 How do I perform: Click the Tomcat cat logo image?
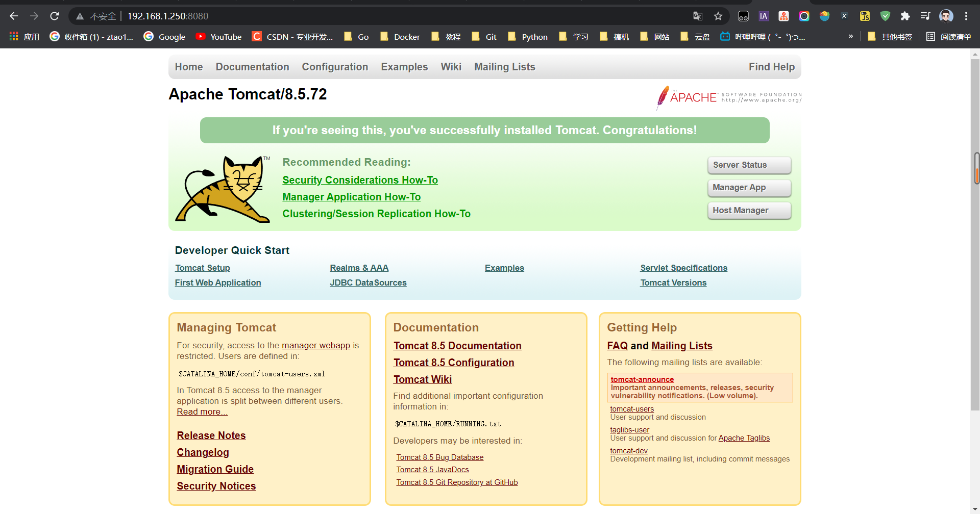coord(223,189)
